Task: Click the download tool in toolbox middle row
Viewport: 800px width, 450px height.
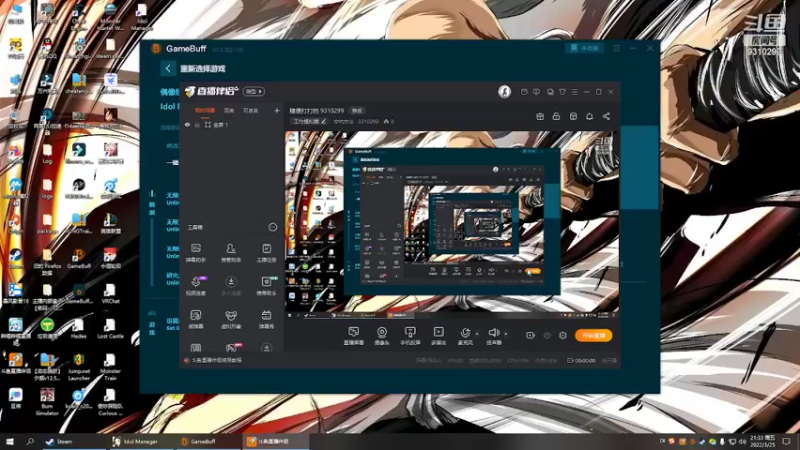Action: (231, 286)
